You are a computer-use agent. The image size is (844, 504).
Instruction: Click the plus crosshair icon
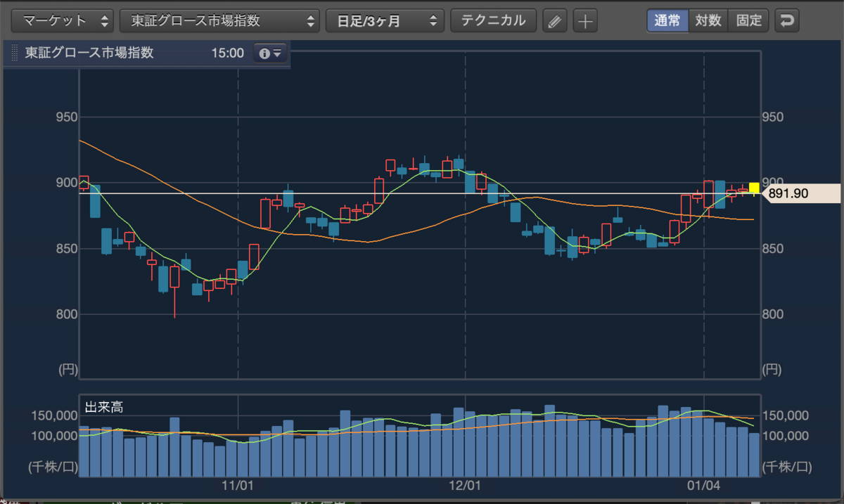(584, 21)
